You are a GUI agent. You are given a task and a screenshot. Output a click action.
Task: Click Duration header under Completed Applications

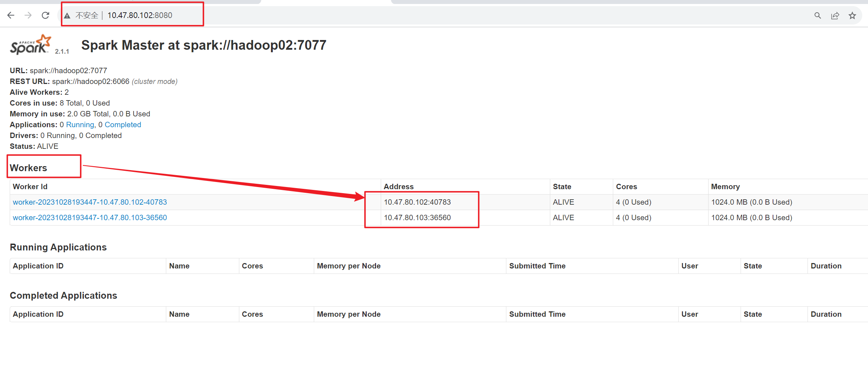click(826, 314)
